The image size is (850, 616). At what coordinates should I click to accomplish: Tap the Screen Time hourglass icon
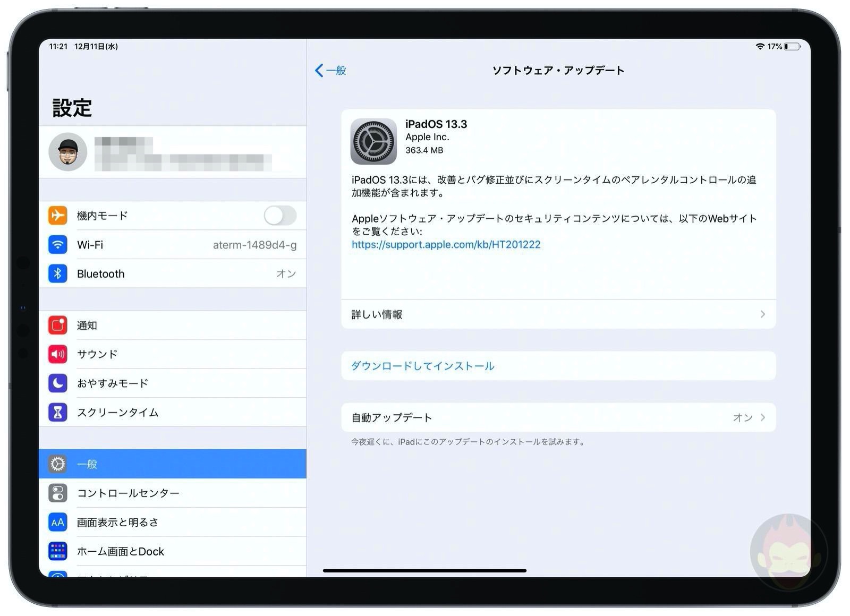[x=58, y=412]
